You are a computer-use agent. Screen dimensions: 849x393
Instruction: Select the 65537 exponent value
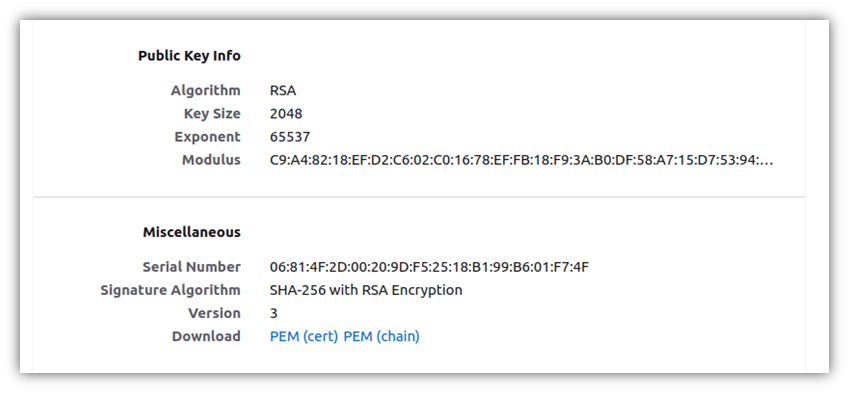pos(290,137)
